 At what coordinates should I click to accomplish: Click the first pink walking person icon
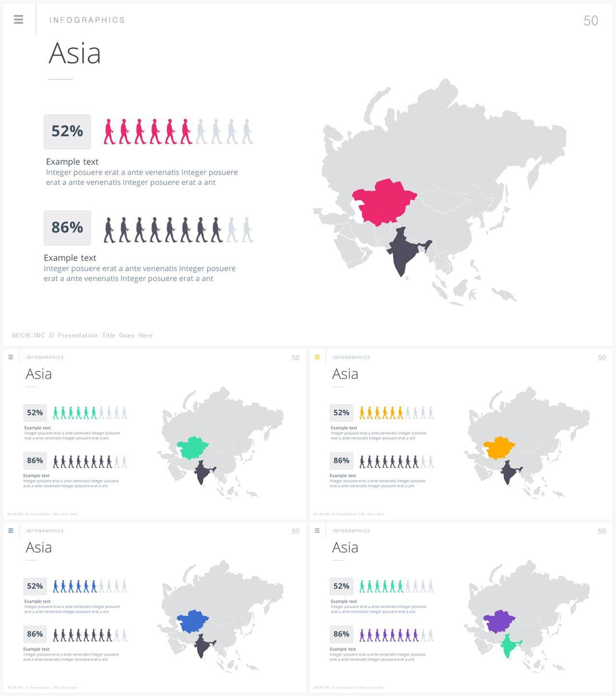coord(110,131)
